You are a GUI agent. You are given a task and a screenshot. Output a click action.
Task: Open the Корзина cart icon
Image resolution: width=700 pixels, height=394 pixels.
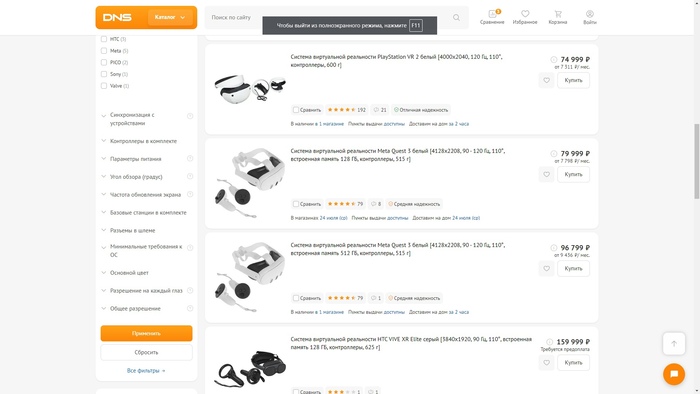558,14
